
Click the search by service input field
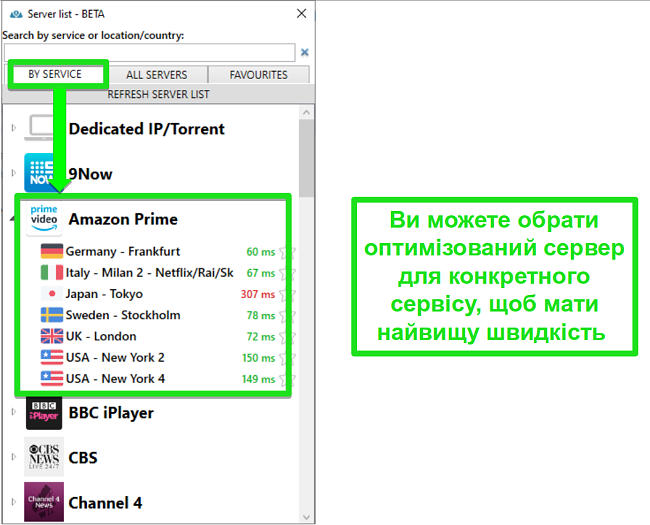150,53
